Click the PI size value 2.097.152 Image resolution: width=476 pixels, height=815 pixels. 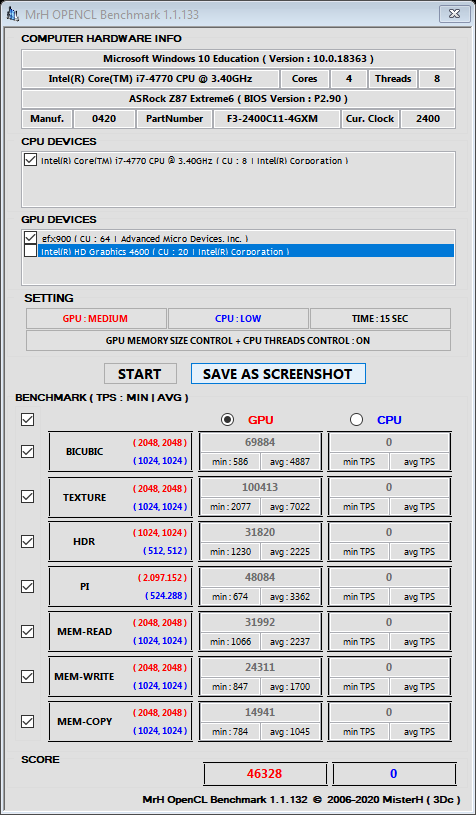pos(162,577)
